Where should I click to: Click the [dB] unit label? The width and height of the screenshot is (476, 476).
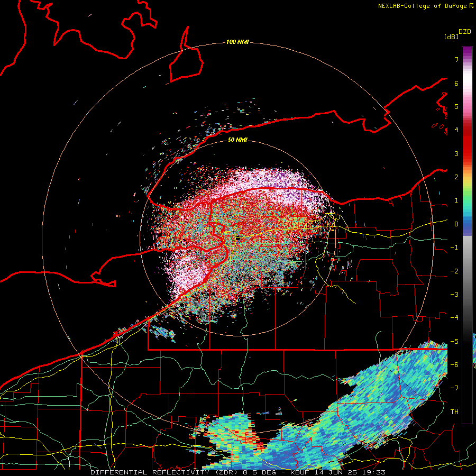click(451, 36)
